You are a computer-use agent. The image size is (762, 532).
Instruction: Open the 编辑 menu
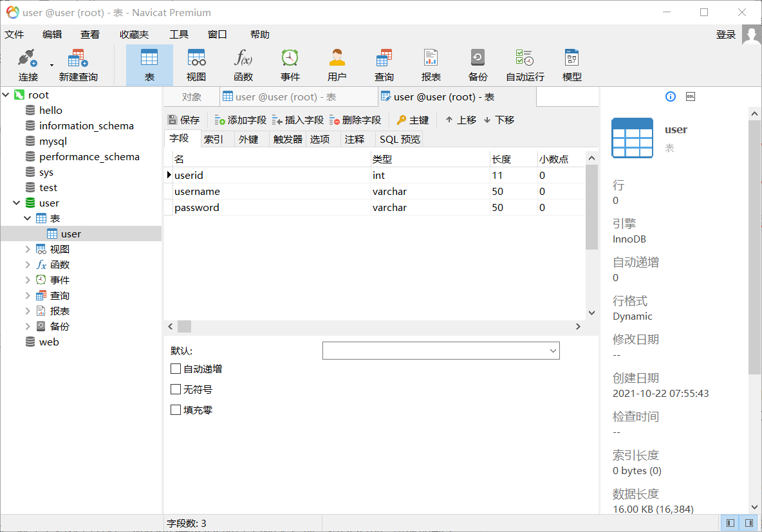pos(52,35)
